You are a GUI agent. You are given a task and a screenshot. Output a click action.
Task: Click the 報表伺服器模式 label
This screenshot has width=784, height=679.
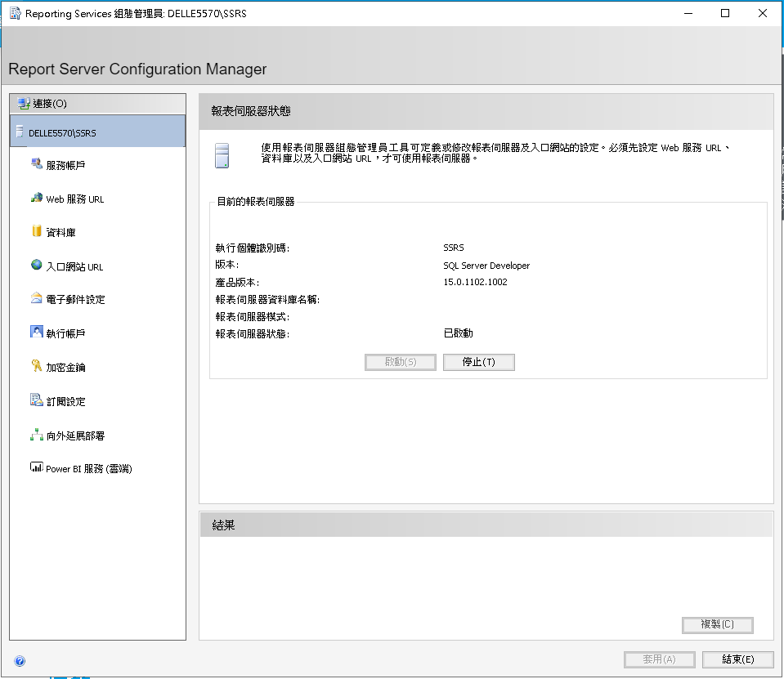point(253,317)
